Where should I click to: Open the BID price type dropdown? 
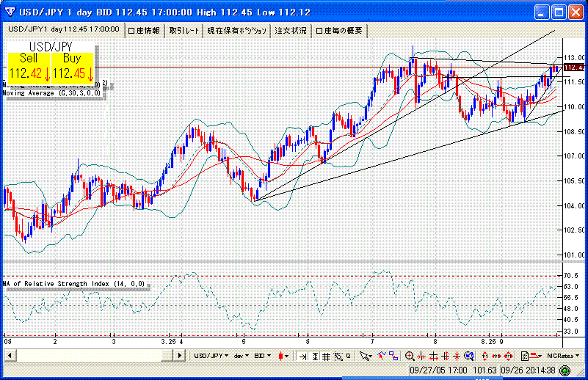[x=262, y=356]
